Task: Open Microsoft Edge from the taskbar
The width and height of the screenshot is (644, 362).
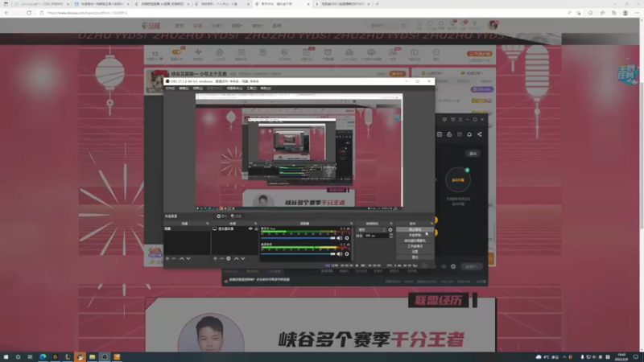Action: coord(43,356)
